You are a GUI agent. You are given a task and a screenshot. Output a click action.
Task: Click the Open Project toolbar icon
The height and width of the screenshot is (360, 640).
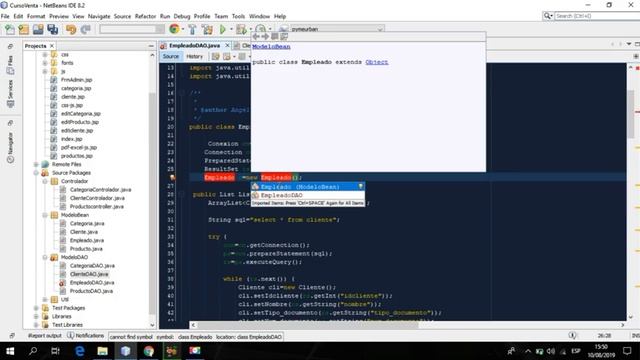pyautogui.click(x=38, y=29)
